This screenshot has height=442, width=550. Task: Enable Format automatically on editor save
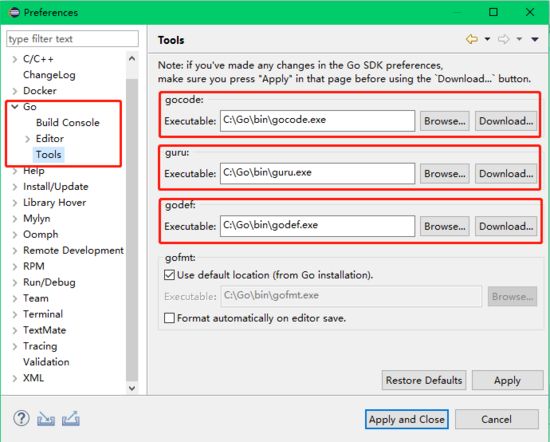169,318
